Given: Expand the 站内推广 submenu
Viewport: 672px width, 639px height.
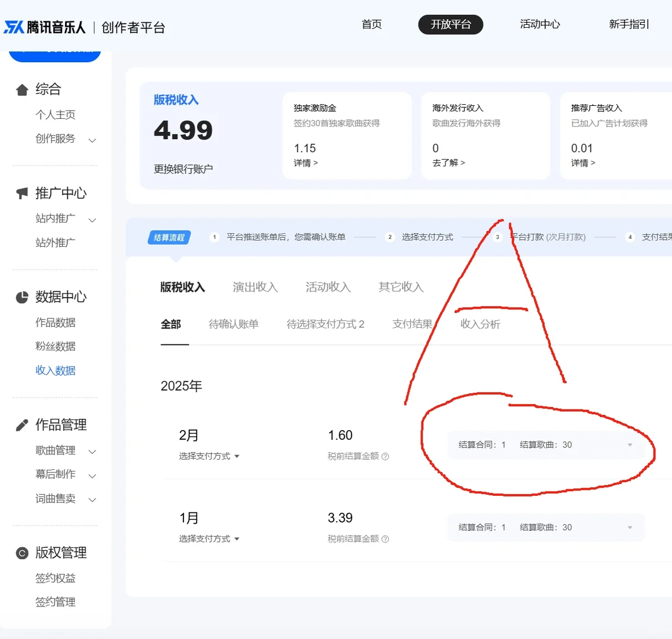Looking at the screenshot, I should pos(92,219).
